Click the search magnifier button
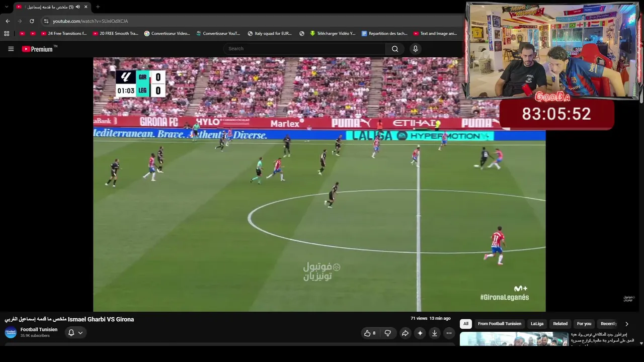644x362 pixels. [x=395, y=49]
